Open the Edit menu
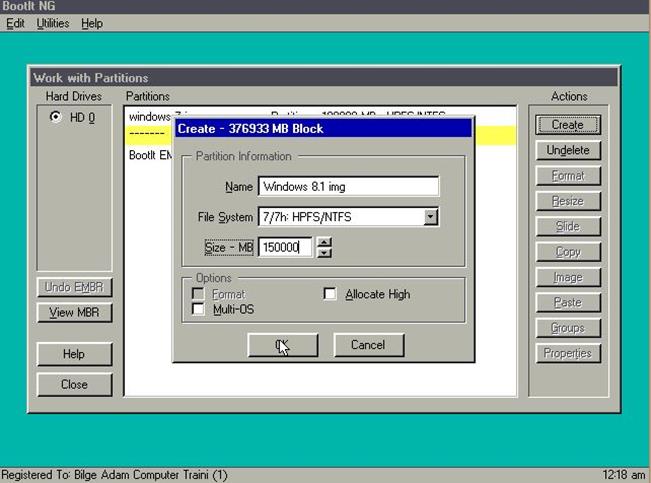 (x=15, y=23)
